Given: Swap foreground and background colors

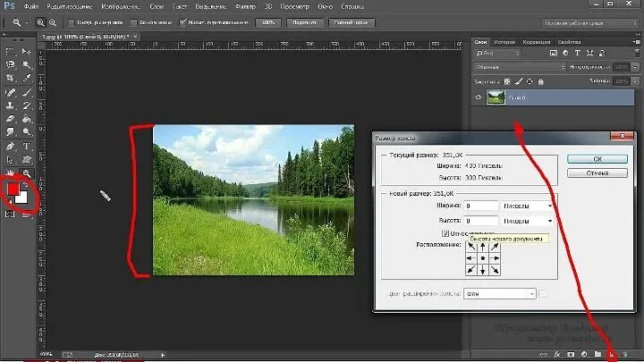Looking at the screenshot, I should (25, 185).
